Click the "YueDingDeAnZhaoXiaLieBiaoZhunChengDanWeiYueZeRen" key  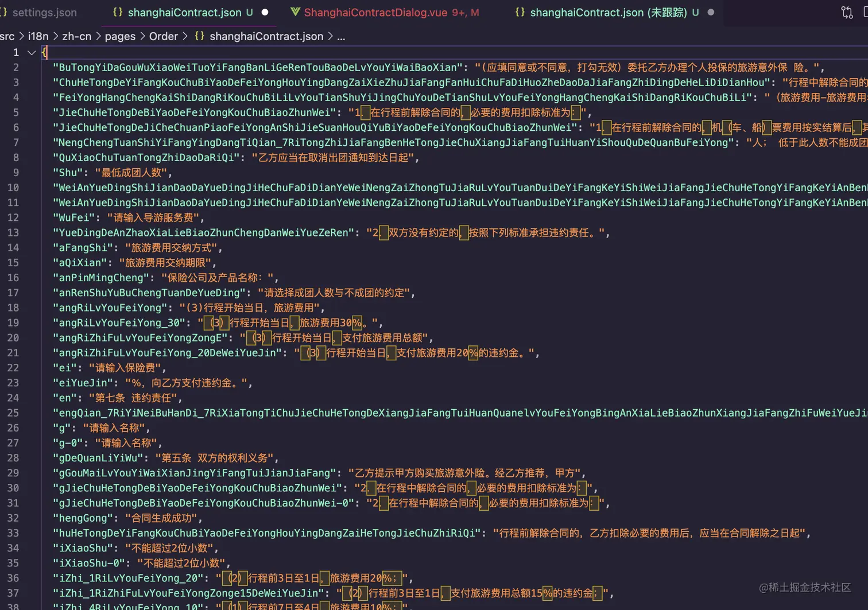click(204, 232)
